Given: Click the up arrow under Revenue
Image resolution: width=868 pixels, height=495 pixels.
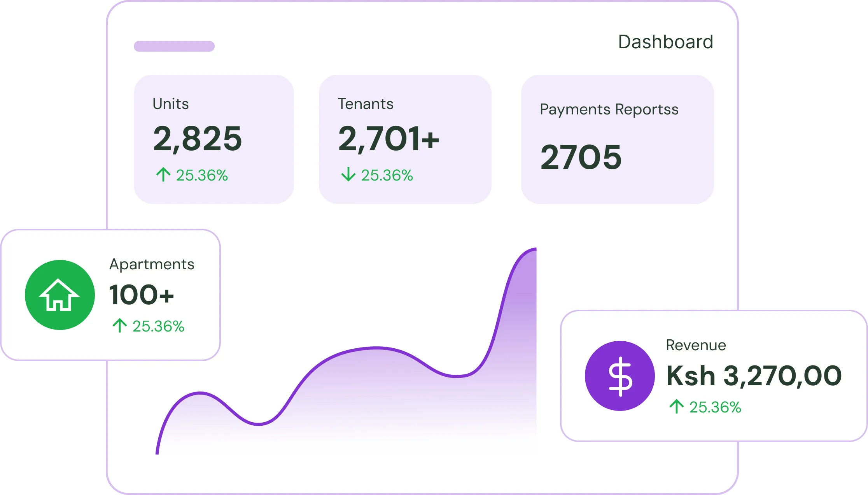Looking at the screenshot, I should tap(676, 407).
